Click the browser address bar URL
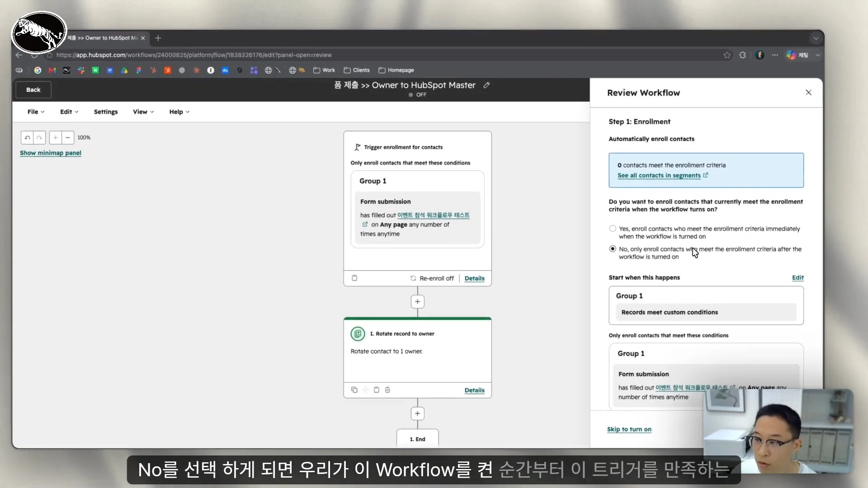 [194, 55]
